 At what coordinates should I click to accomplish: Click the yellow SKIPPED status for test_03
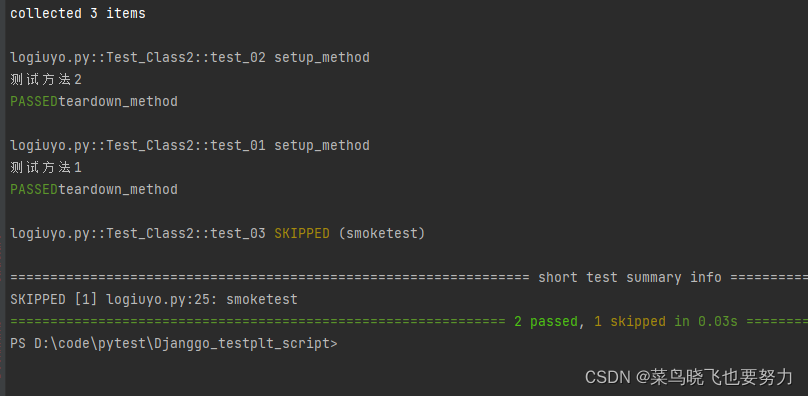[301, 234]
